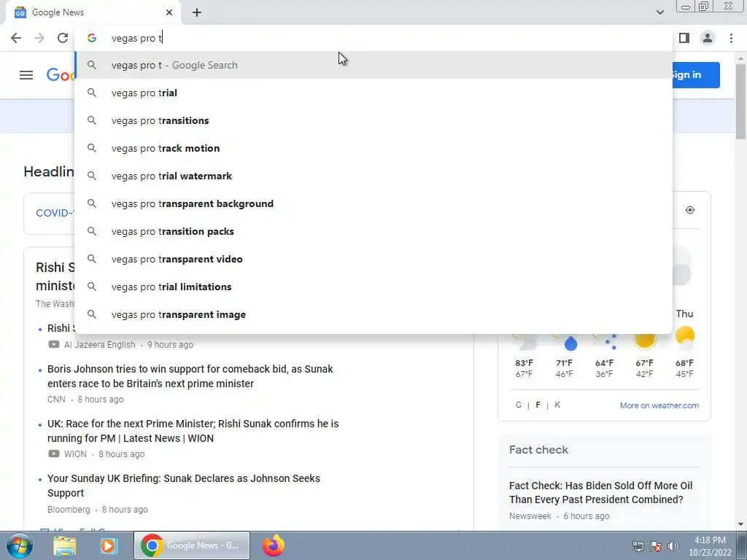Click the Action Center flag tray icon
Viewport: 747px width, 560px height.
(x=656, y=546)
